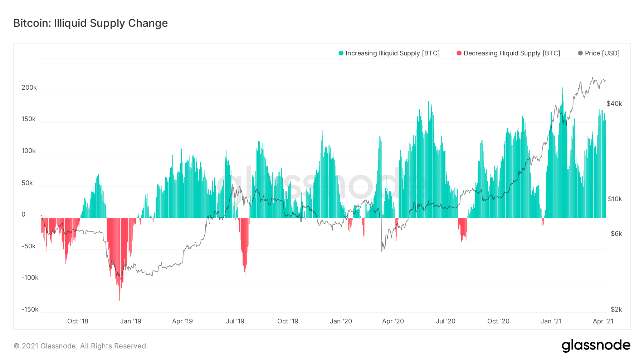Image resolution: width=644 pixels, height=362 pixels.
Task: Click the -150k y-axis label
Action: tap(30, 309)
